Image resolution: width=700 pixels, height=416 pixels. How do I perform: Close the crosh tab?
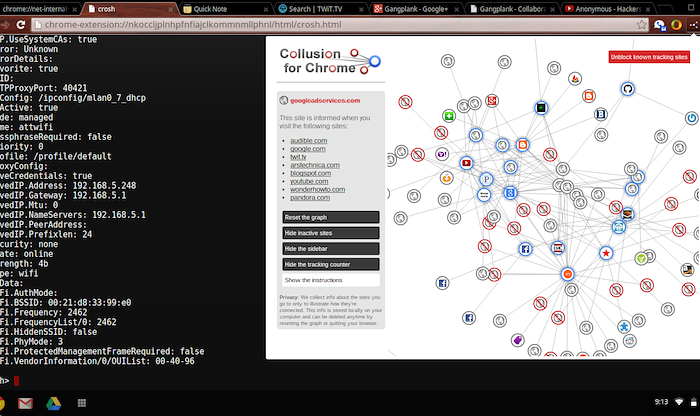170,9
